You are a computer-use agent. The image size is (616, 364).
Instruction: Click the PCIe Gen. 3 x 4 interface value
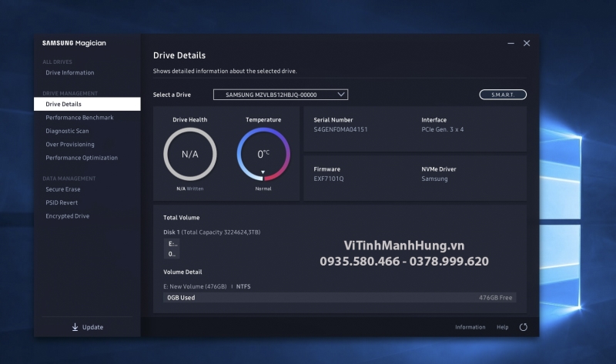(442, 129)
